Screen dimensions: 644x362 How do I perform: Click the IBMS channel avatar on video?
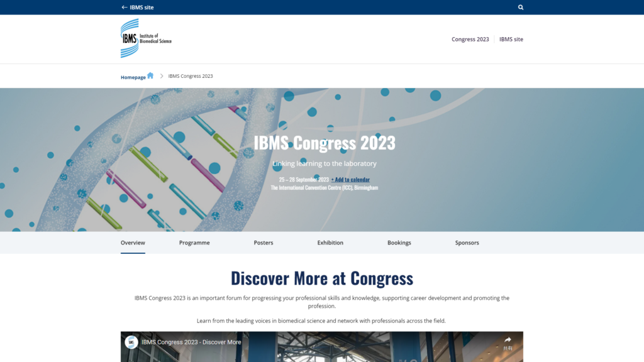point(131,342)
